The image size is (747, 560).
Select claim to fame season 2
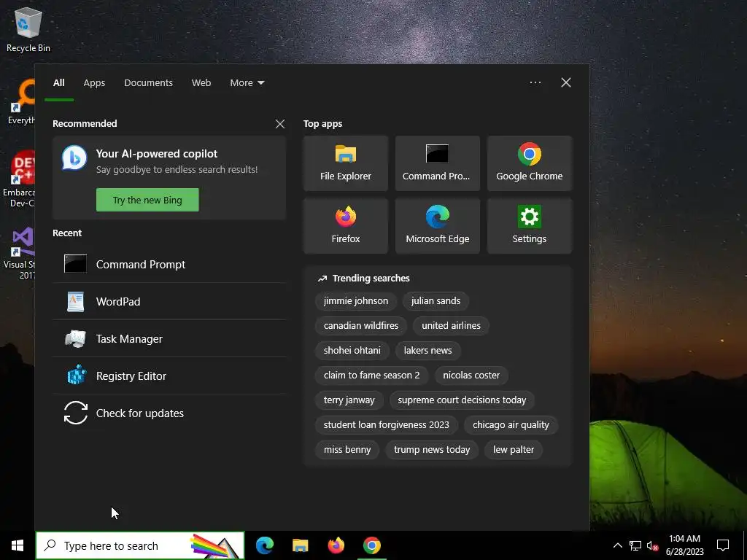click(x=371, y=376)
